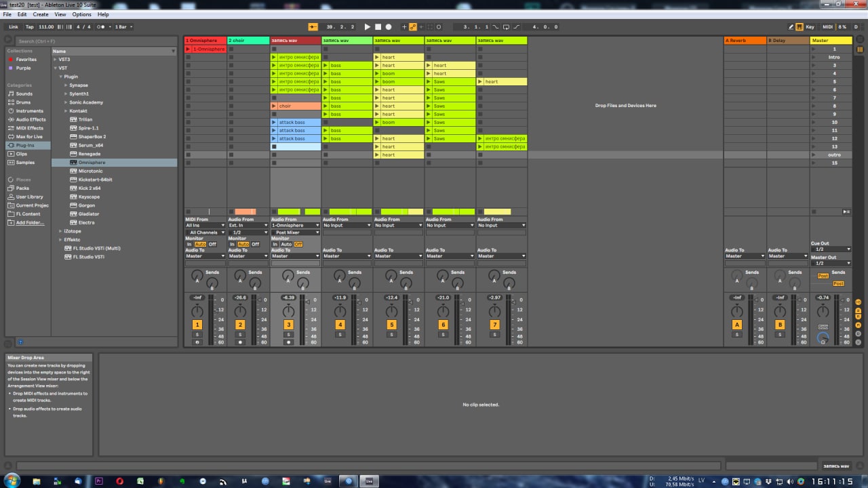The width and height of the screenshot is (868, 488).
Task: Set track 3 Monitor to Auto
Action: click(286, 244)
